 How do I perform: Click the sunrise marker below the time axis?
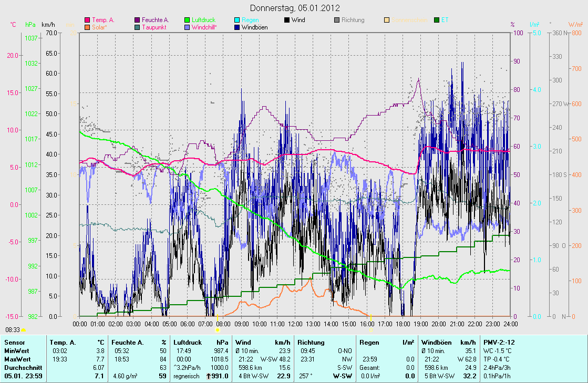coord(218,330)
